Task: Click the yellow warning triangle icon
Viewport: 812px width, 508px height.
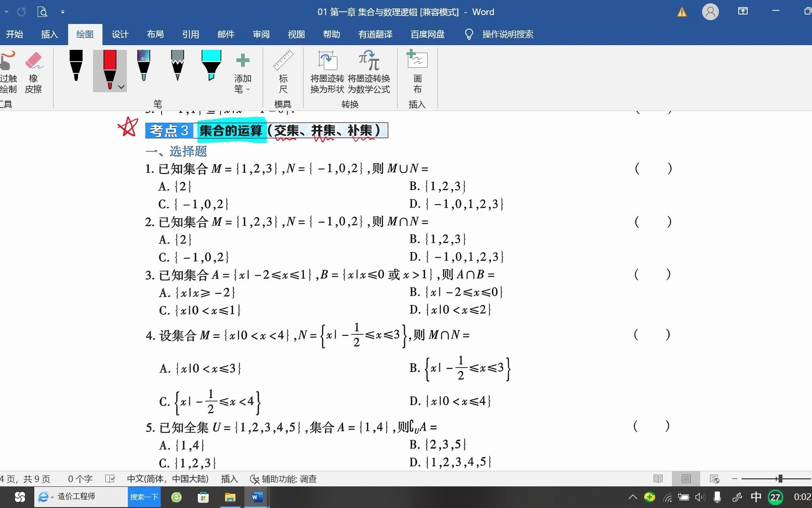Action: tap(682, 12)
